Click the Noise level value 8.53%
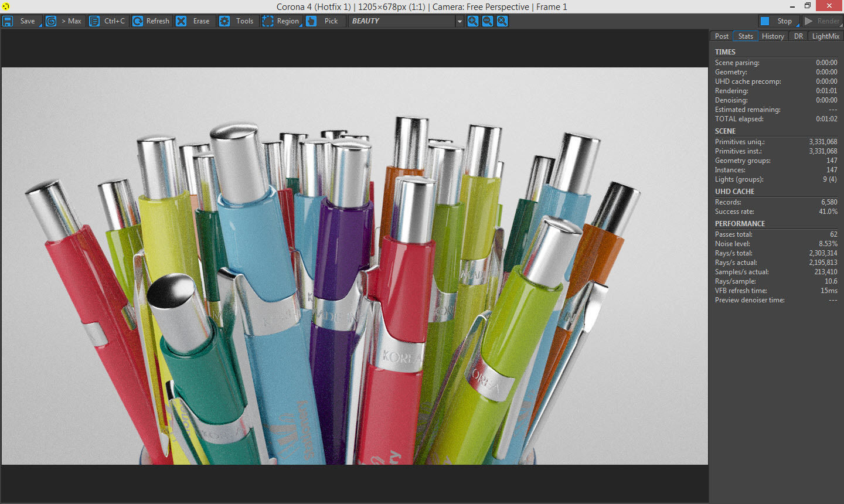844x504 pixels. pyautogui.click(x=828, y=244)
